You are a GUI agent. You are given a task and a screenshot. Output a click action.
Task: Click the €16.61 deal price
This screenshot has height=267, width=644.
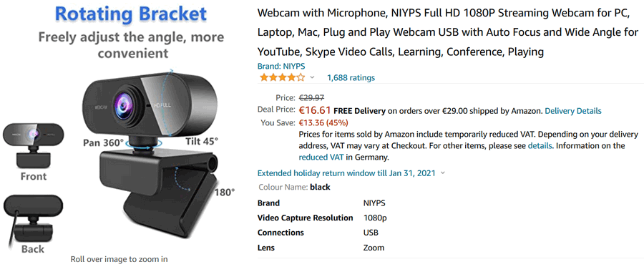(x=315, y=110)
